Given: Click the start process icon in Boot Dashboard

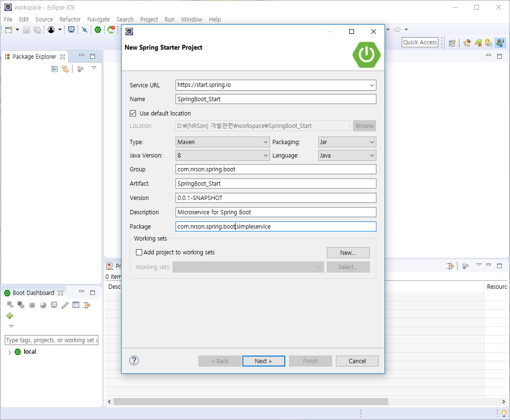Looking at the screenshot, I should click(10, 305).
